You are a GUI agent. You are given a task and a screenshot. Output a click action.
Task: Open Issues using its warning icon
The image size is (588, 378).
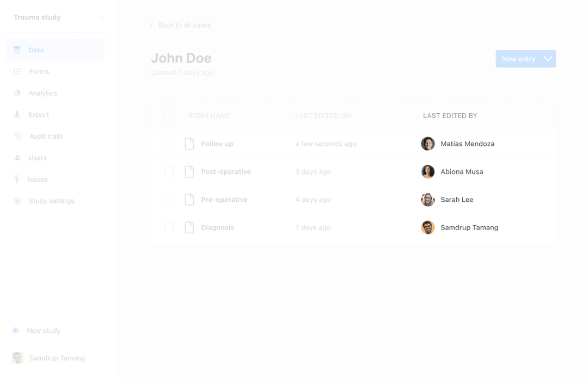point(17,179)
